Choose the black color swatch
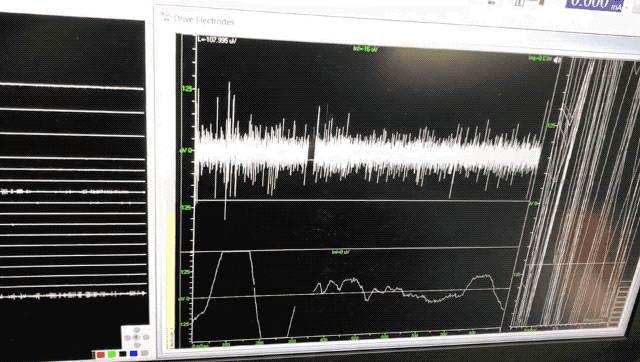640x362 pixels. [122, 354]
